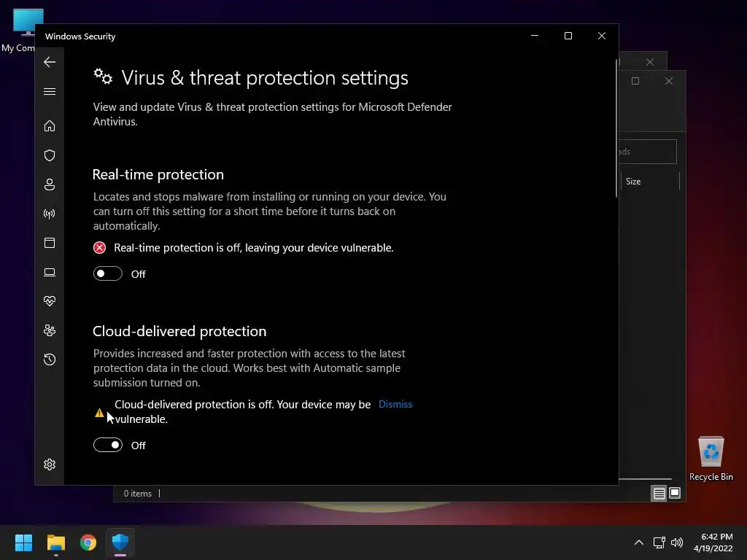
Task: Click the red error icon for real-time protection
Action: click(x=99, y=248)
